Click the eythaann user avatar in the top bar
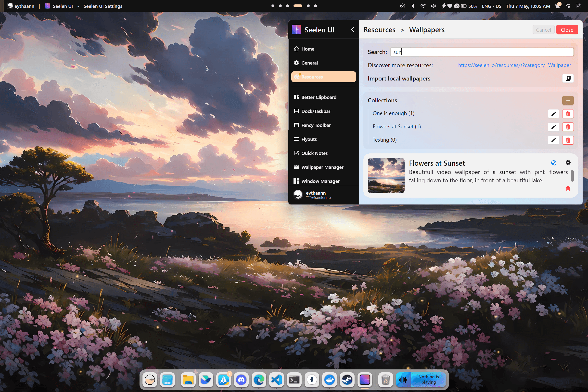 click(x=10, y=6)
